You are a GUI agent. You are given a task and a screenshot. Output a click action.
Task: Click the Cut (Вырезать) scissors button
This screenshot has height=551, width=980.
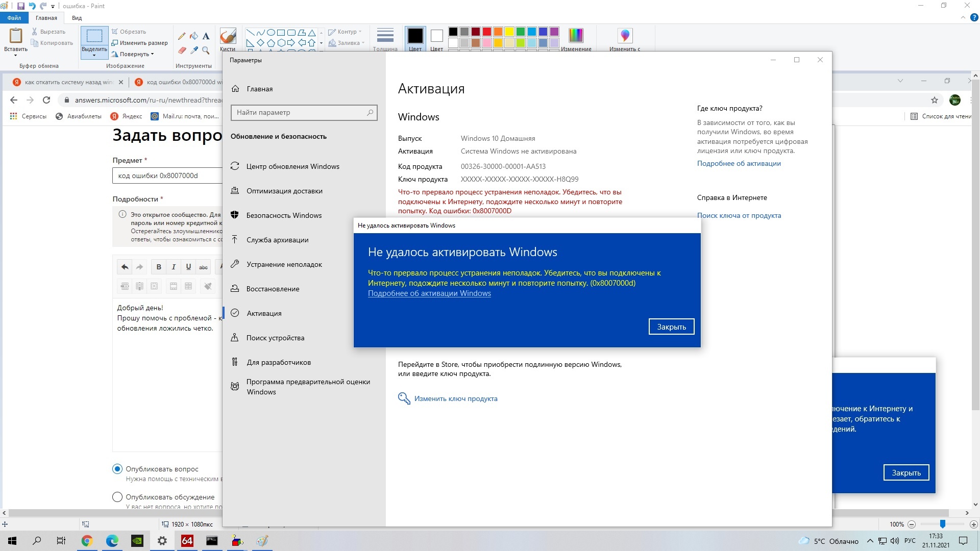click(x=48, y=32)
